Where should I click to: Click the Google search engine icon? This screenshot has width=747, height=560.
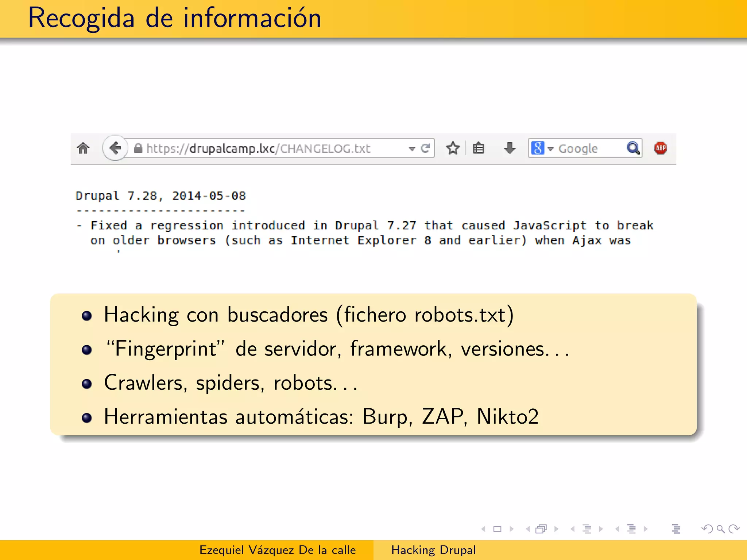(538, 148)
